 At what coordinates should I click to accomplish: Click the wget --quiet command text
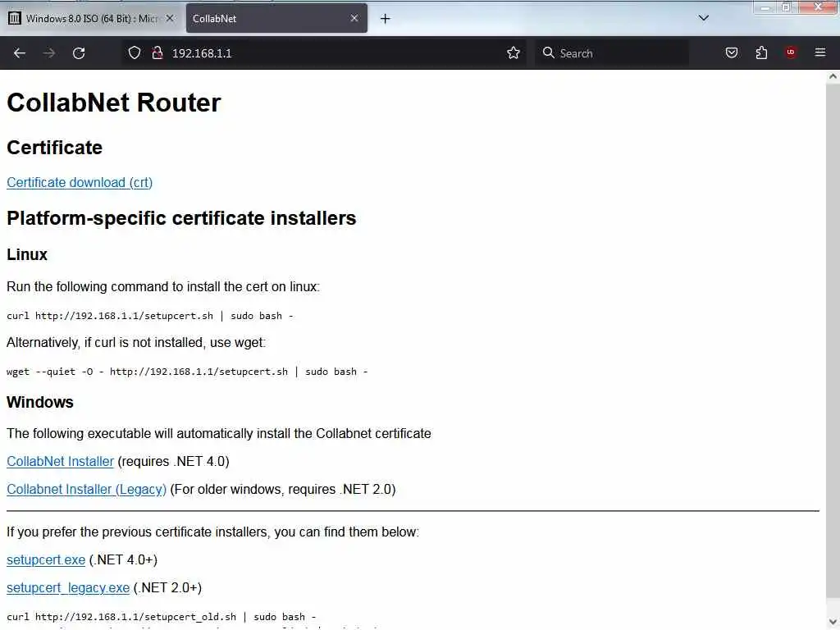[188, 372]
